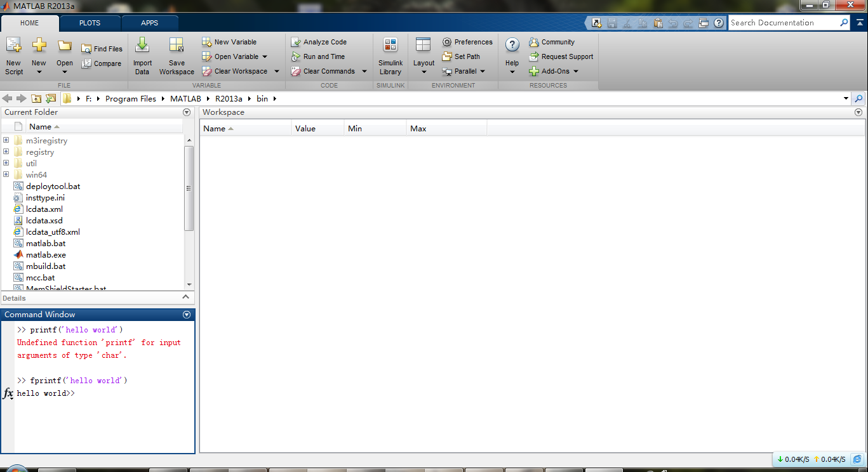This screenshot has width=868, height=472.
Task: Click the Find Files icon
Action: (x=86, y=49)
